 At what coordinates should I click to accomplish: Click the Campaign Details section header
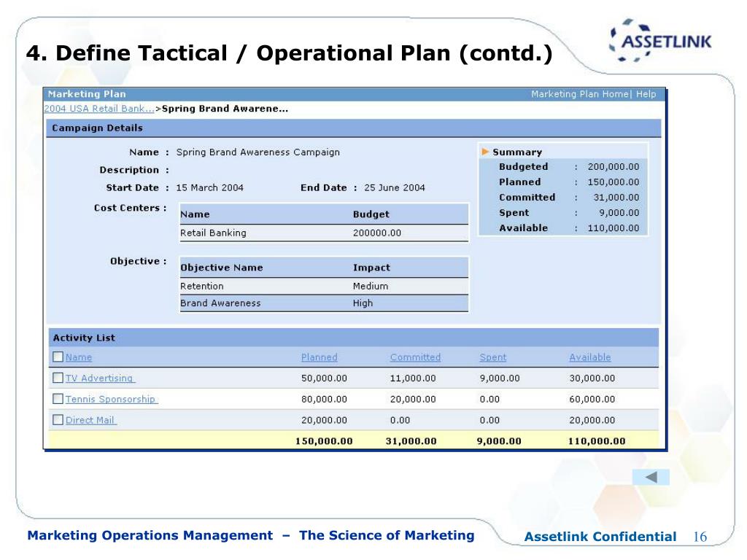(x=354, y=128)
